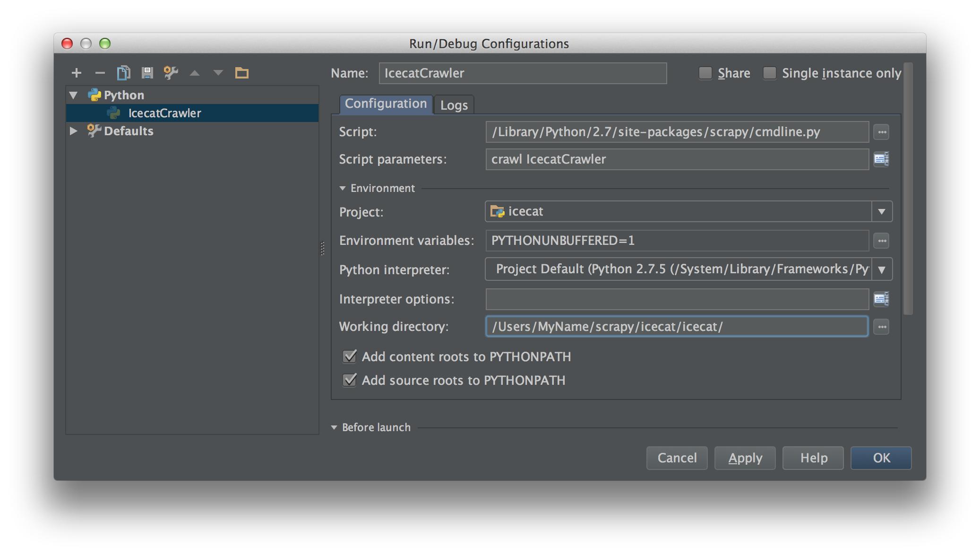Enable Add content roots to PYTHONPATH

click(x=349, y=356)
